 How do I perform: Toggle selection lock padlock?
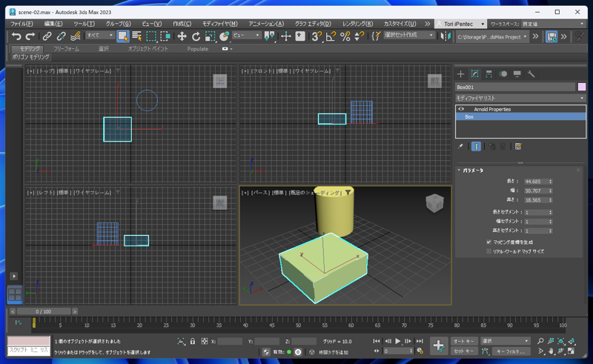coord(193,341)
